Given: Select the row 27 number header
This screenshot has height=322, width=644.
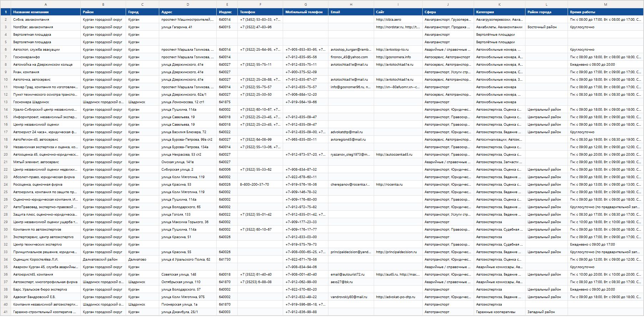Looking at the screenshot, I should [6, 207].
